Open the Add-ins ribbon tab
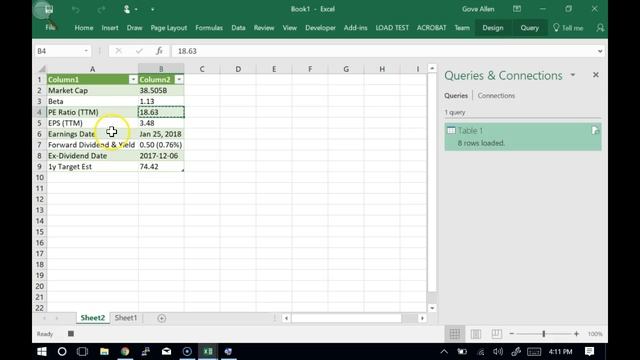 coord(356,28)
